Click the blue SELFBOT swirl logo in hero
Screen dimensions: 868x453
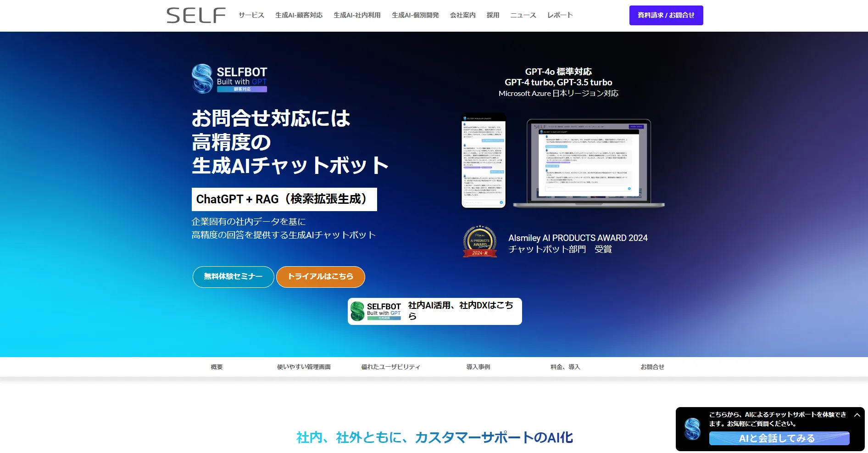[202, 78]
